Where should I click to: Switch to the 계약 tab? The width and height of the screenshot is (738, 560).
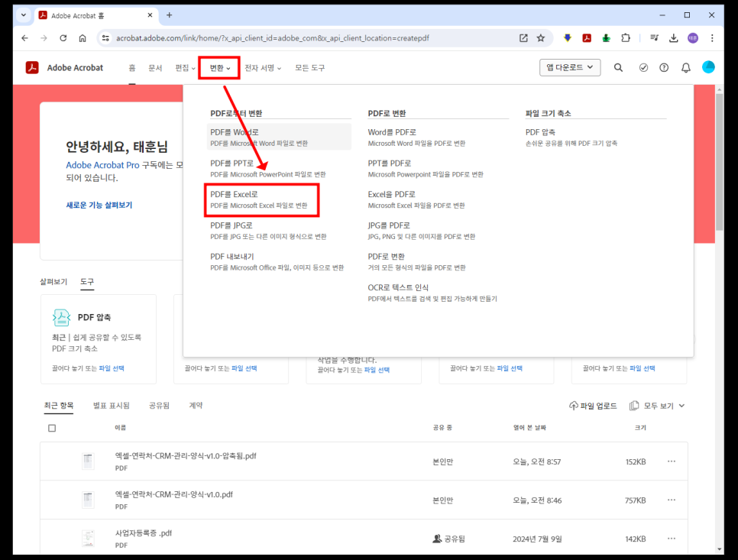(196, 406)
